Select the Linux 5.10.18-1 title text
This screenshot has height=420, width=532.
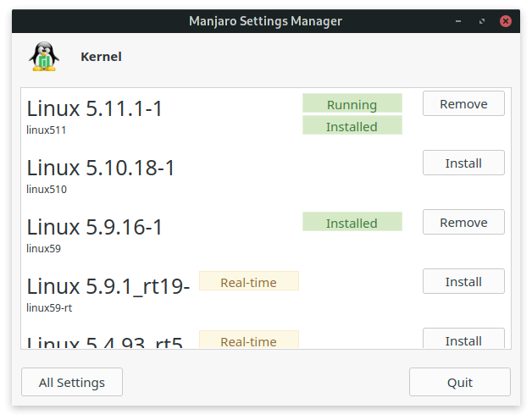pyautogui.click(x=101, y=168)
